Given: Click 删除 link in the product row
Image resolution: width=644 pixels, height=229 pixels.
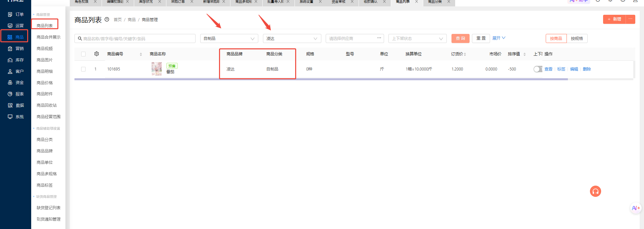Looking at the screenshot, I should click(587, 69).
